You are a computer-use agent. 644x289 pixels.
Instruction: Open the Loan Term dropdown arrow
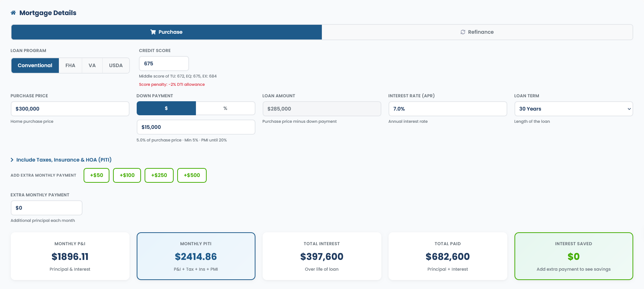629,108
